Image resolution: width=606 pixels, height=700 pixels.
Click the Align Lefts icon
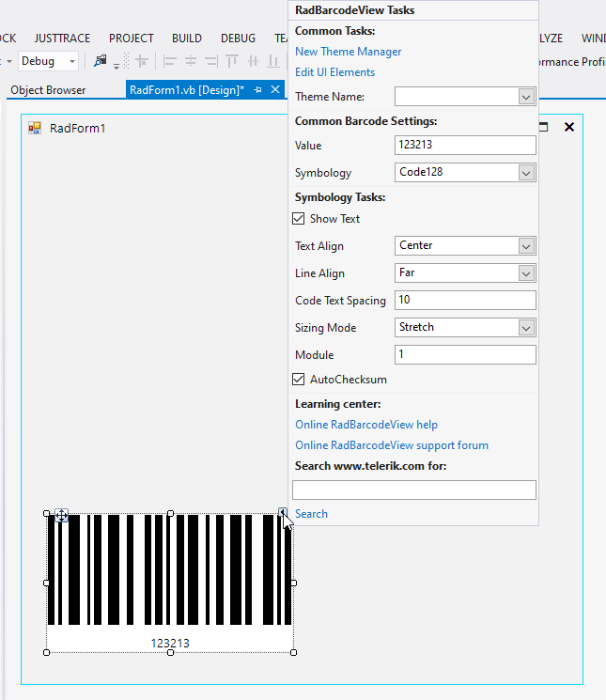[169, 61]
